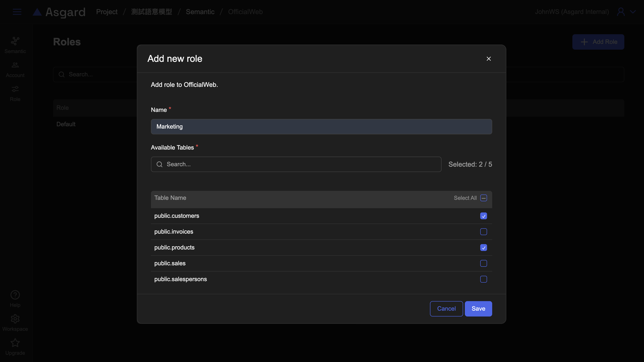Navigate to Semantic breadcrumb item
Screen dimensions: 644x362
coord(200,12)
